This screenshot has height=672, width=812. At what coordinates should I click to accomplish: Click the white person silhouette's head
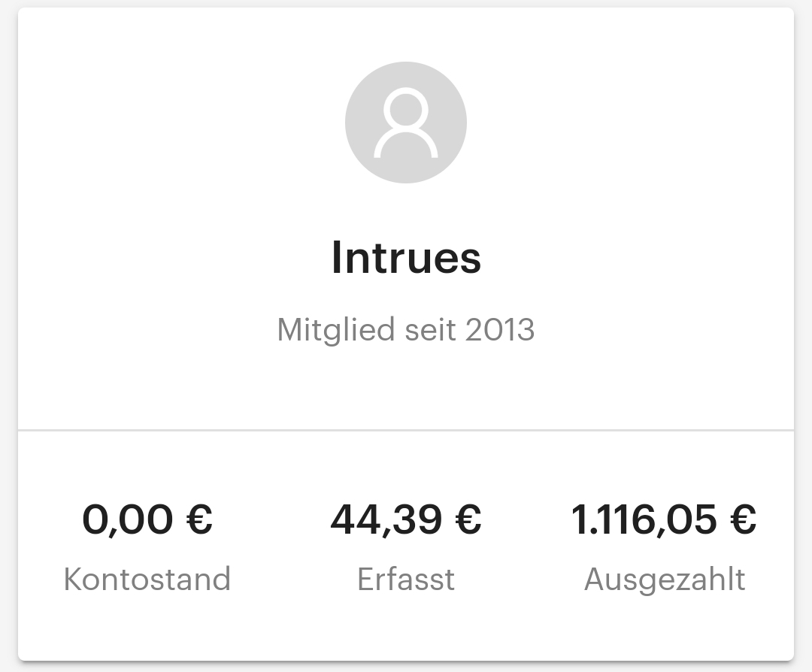click(x=406, y=110)
